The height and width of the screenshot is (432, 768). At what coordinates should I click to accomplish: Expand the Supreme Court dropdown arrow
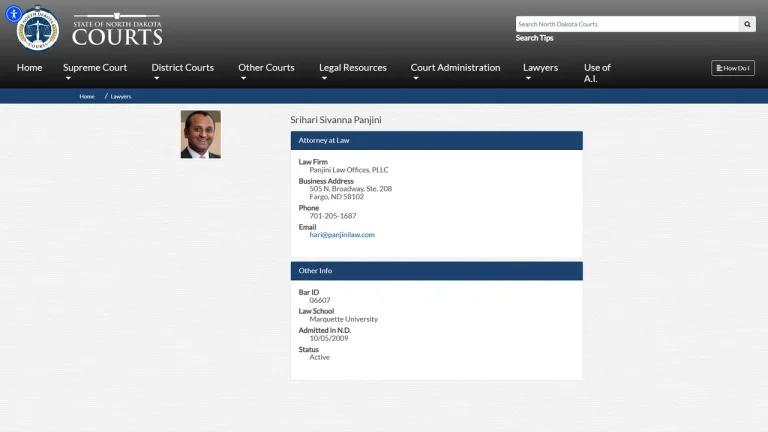[x=68, y=78]
